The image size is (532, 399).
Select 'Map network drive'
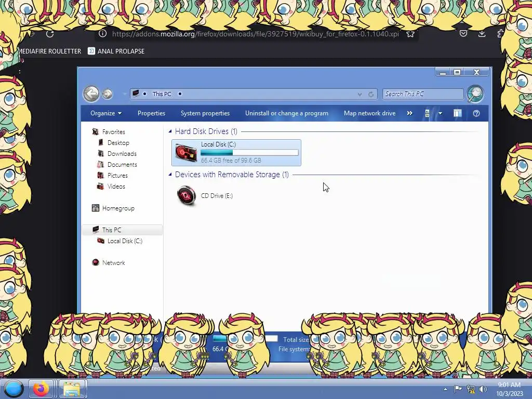point(369,113)
